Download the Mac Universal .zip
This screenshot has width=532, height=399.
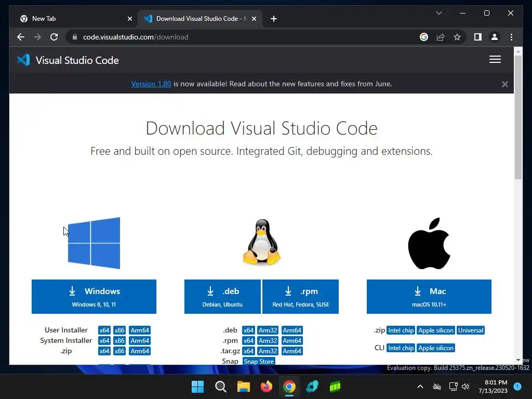[471, 330]
